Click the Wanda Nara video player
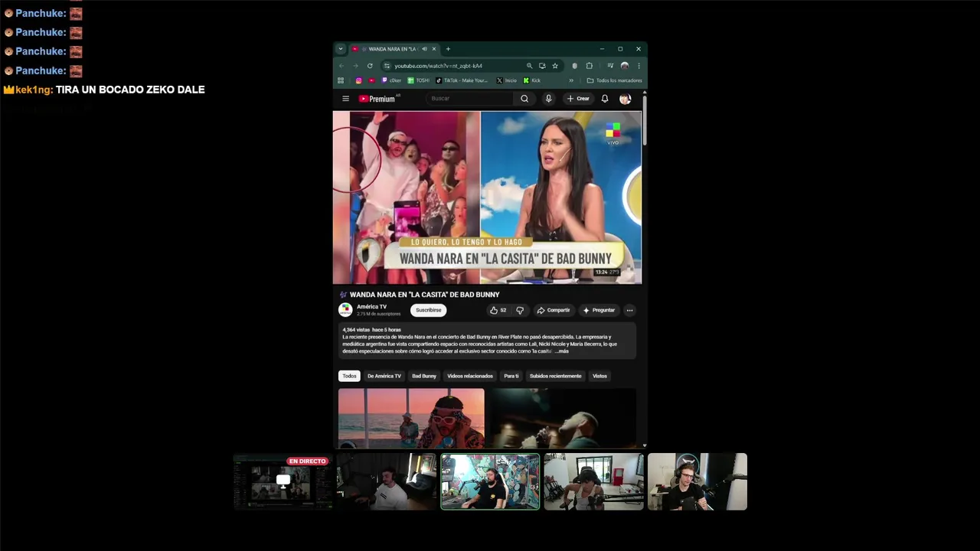 487,197
